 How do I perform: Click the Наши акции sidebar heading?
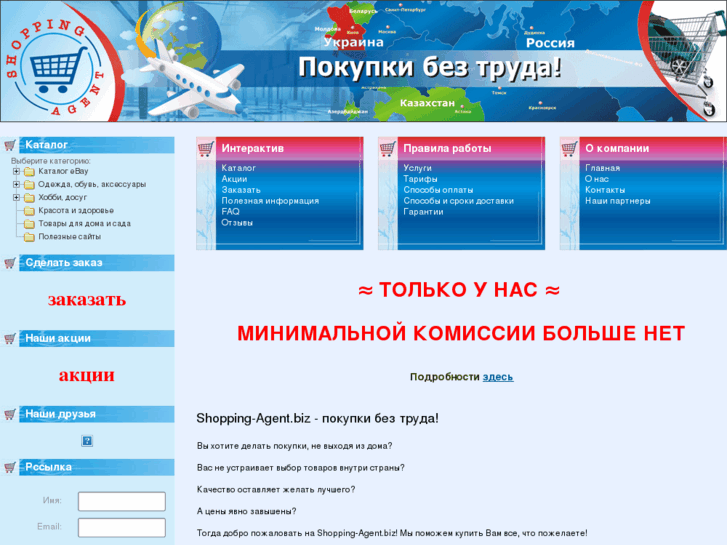pyautogui.click(x=58, y=338)
